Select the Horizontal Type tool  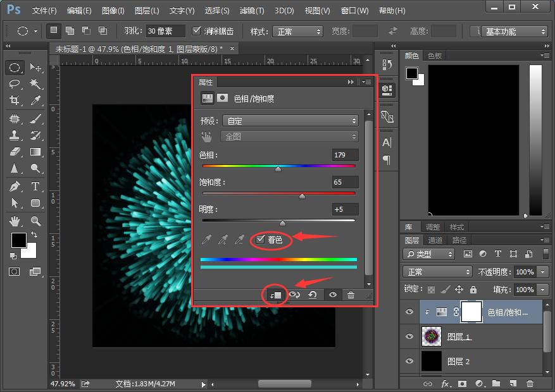coord(35,186)
